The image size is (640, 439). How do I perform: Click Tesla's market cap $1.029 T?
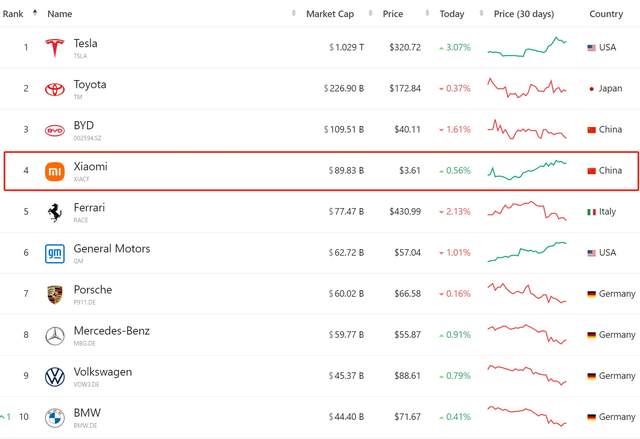pyautogui.click(x=347, y=48)
